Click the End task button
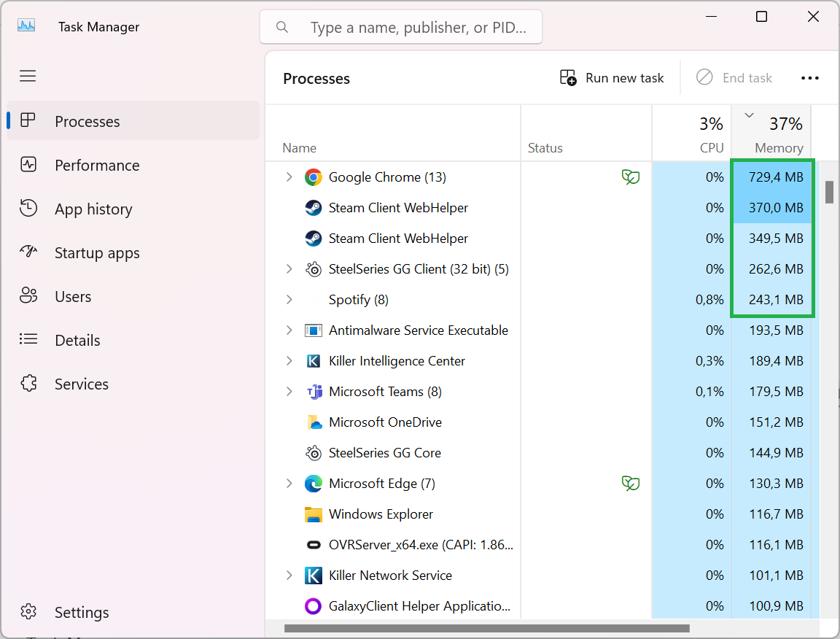Image resolution: width=840 pixels, height=639 pixels. coord(734,77)
